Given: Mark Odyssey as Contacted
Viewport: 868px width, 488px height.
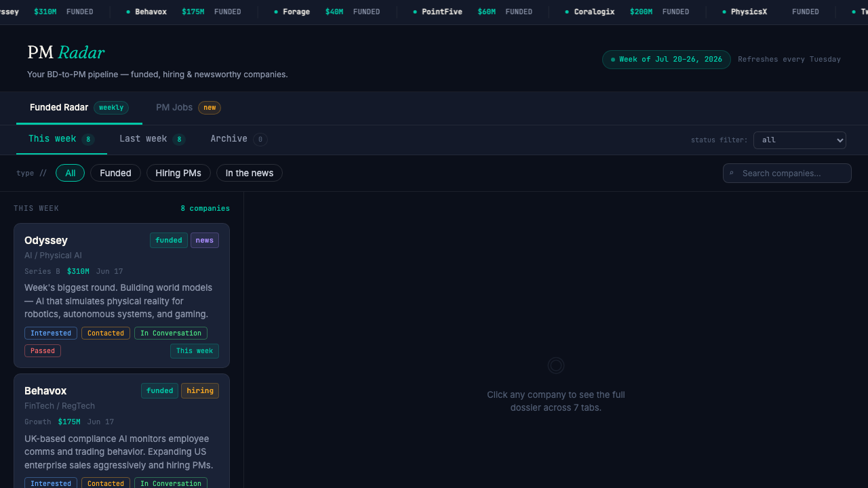Looking at the screenshot, I should pyautogui.click(x=106, y=333).
